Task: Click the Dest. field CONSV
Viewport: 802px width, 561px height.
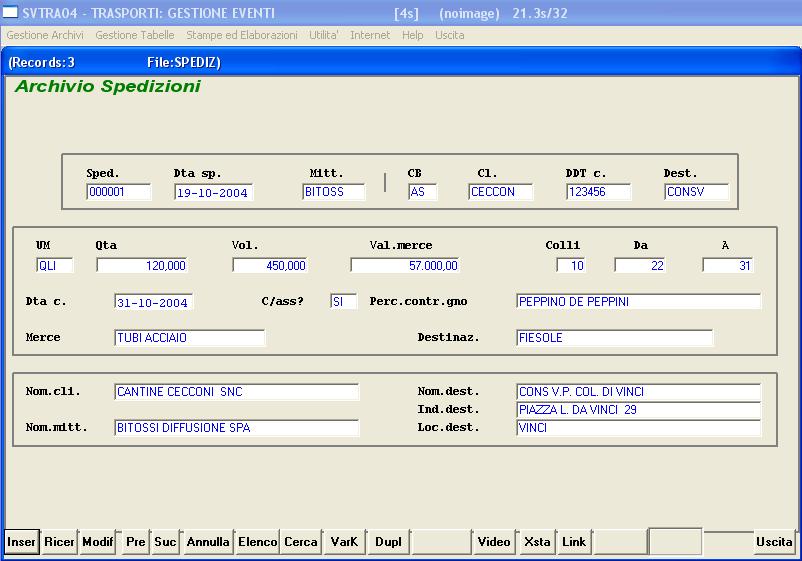Action: tap(697, 192)
